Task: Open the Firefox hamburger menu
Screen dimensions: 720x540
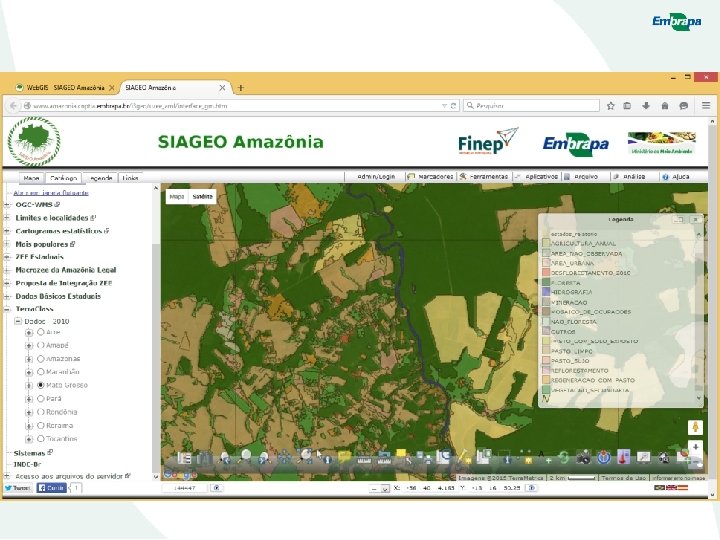Action: (x=706, y=106)
